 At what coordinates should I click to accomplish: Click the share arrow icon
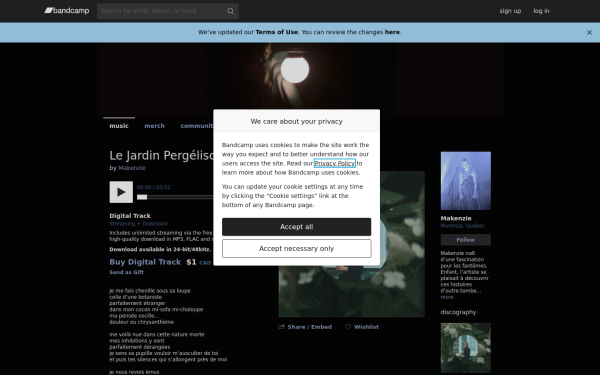pyautogui.click(x=282, y=327)
